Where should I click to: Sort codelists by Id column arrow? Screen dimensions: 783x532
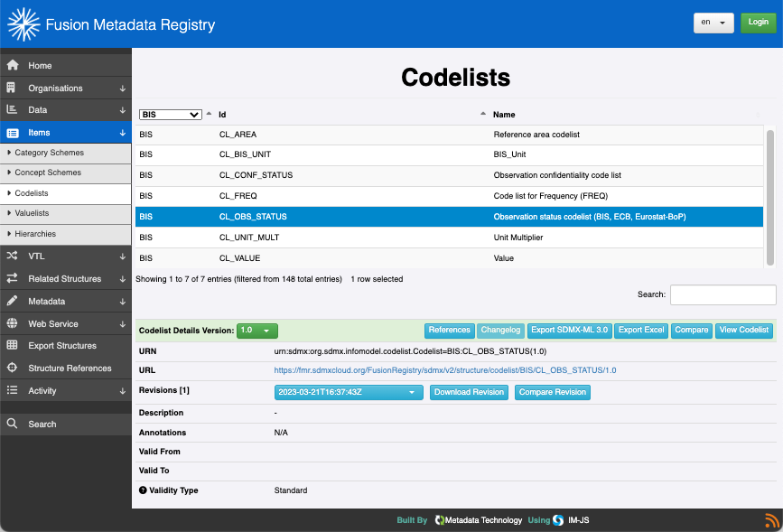(x=483, y=114)
